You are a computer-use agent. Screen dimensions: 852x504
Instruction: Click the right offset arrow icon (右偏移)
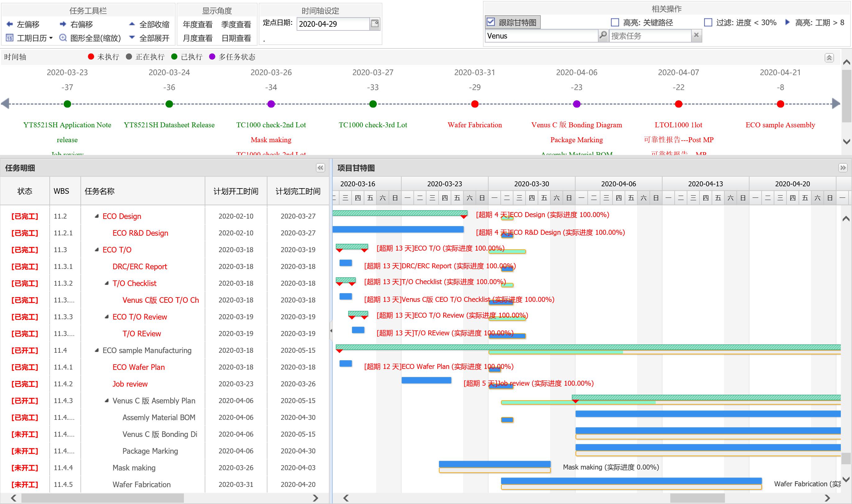(x=63, y=24)
